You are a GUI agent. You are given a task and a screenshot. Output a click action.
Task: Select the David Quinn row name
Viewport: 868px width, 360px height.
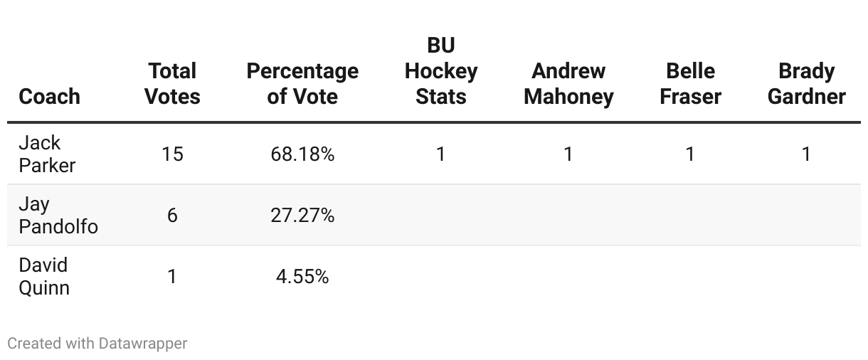click(44, 276)
